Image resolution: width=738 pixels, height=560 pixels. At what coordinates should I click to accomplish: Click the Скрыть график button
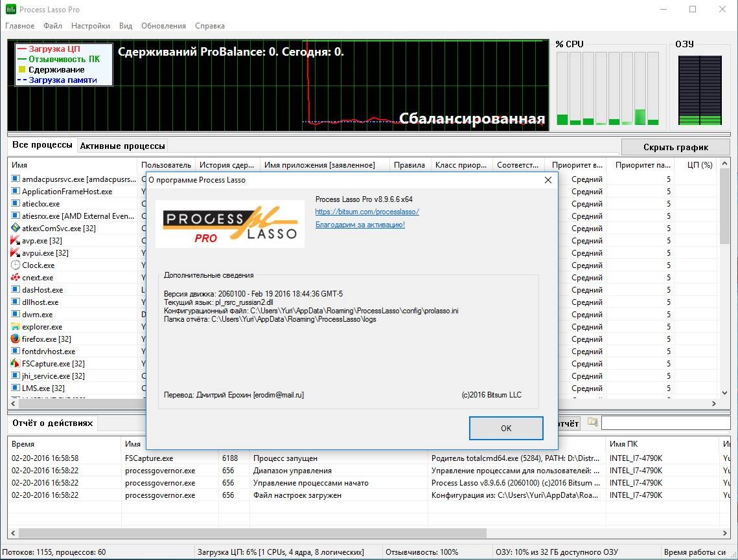675,147
